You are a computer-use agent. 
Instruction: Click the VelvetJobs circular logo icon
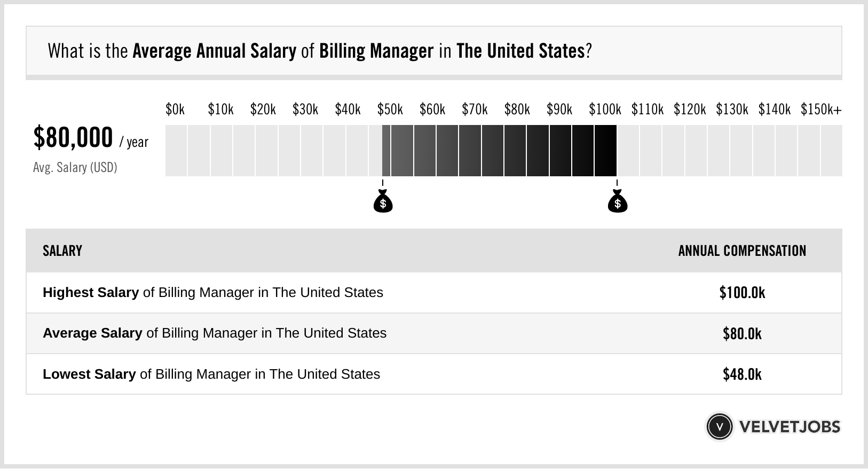point(719,427)
